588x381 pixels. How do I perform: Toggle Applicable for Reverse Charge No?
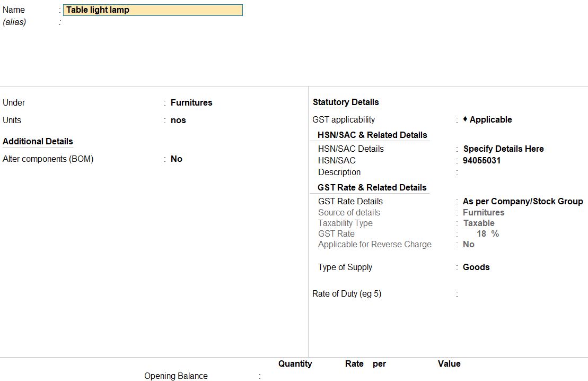468,245
